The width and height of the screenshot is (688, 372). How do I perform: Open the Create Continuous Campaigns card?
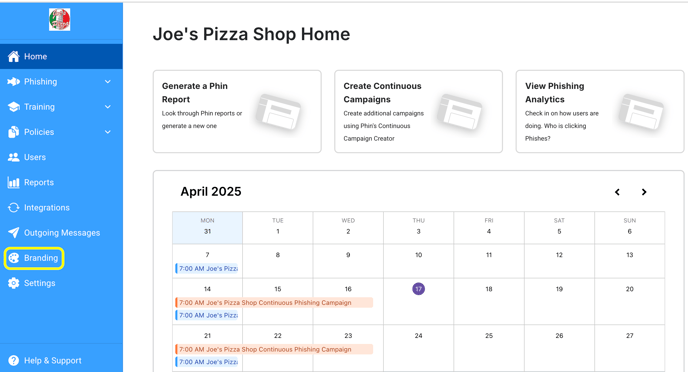pyautogui.click(x=418, y=111)
